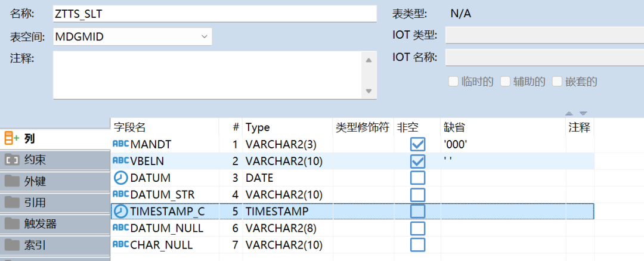This screenshot has height=261, width=644.
Task: Click the ABC icon beside DATUM_NULL
Action: [120, 228]
